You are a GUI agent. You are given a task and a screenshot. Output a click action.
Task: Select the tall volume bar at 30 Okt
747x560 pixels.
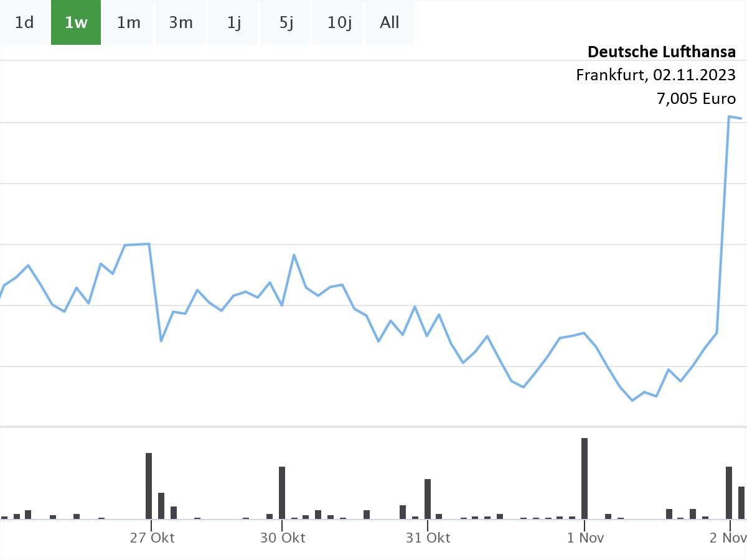pos(282,492)
